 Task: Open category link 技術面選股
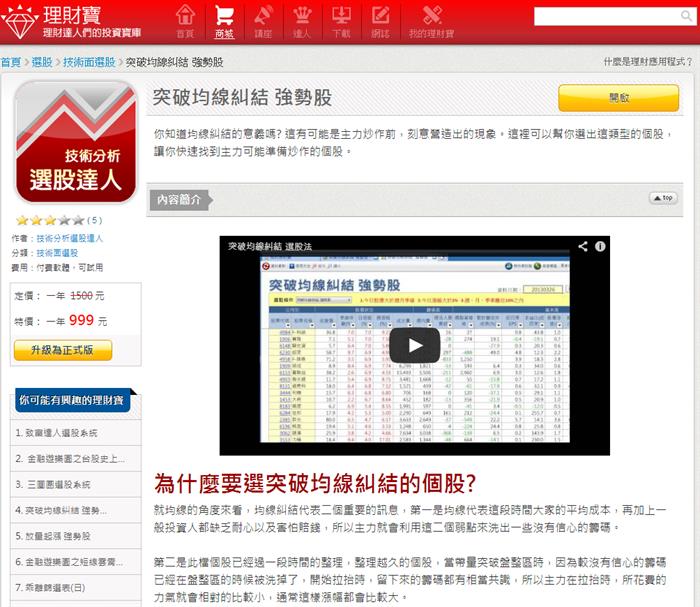coord(57,253)
